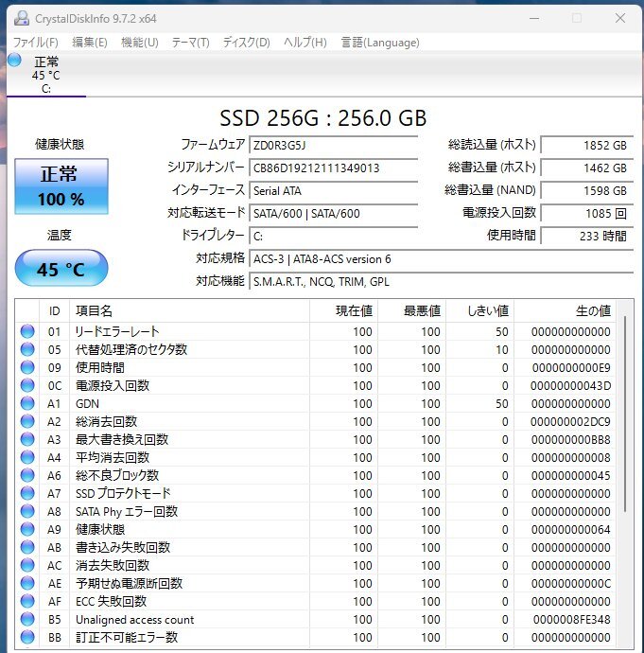Click the SMART table vertical scrollbar
644x653 pixels.
pyautogui.click(x=625, y=414)
